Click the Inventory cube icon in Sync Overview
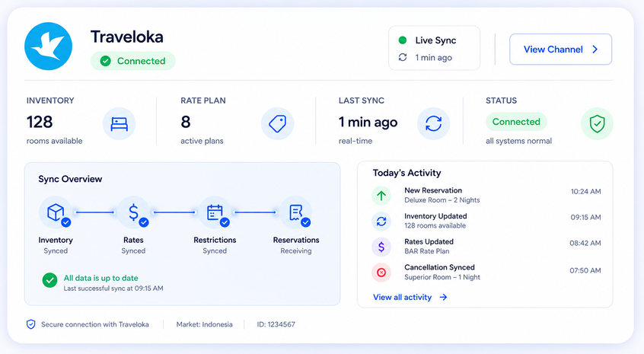644x354 pixels. (x=56, y=212)
